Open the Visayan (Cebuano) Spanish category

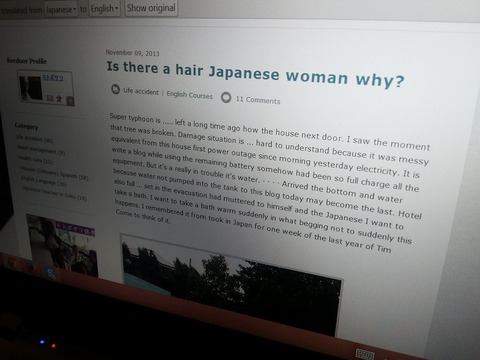pyautogui.click(x=54, y=173)
